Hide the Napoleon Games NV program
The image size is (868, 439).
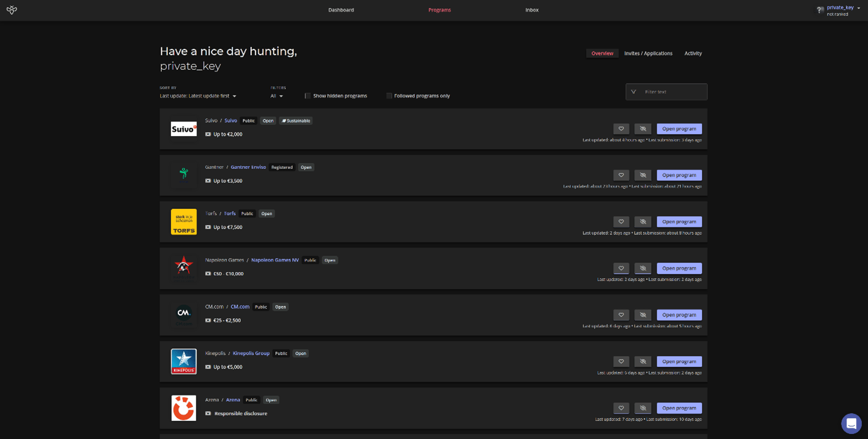click(643, 268)
